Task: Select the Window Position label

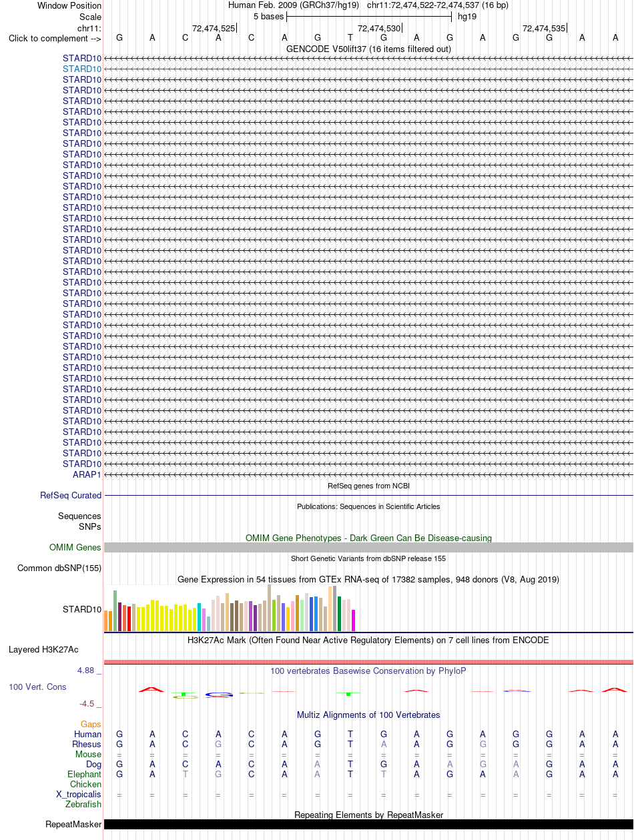Action: 69,5
